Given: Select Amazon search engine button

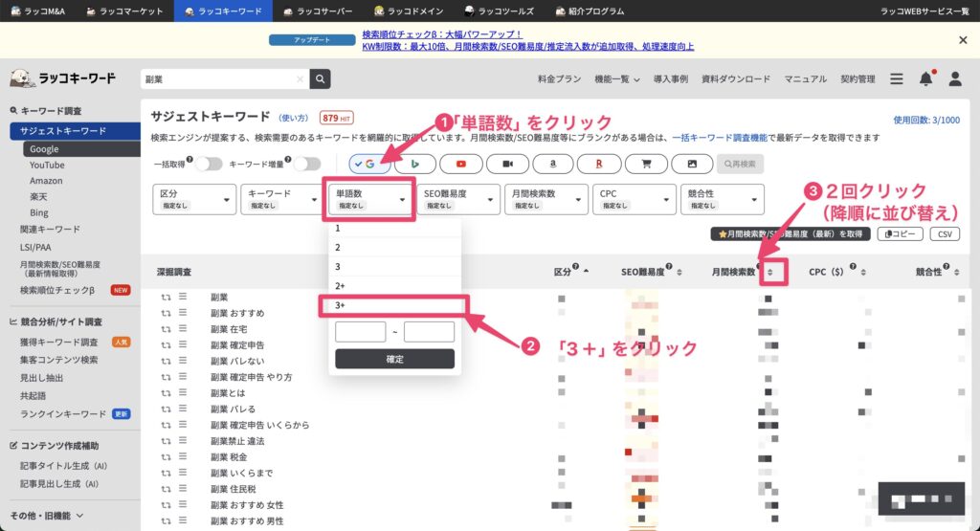Looking at the screenshot, I should (x=552, y=164).
